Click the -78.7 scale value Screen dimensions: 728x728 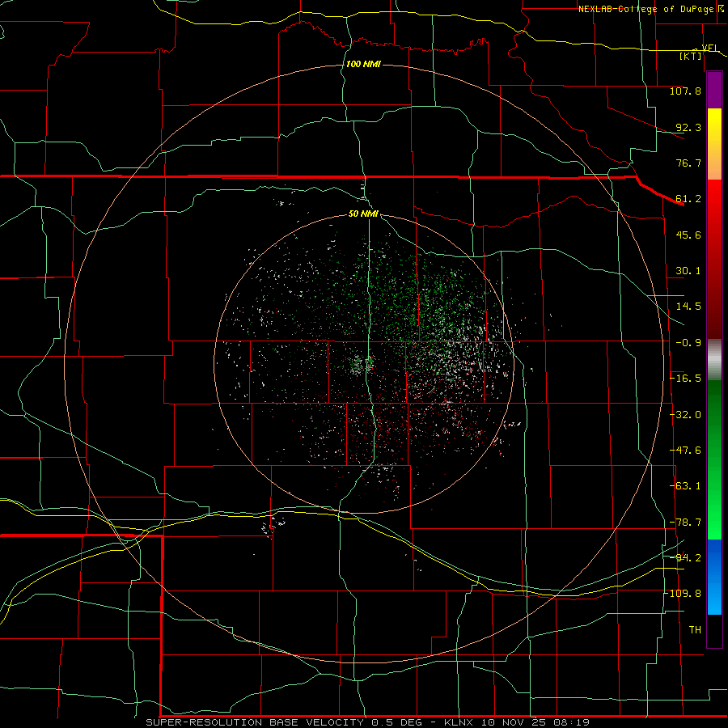point(685,523)
